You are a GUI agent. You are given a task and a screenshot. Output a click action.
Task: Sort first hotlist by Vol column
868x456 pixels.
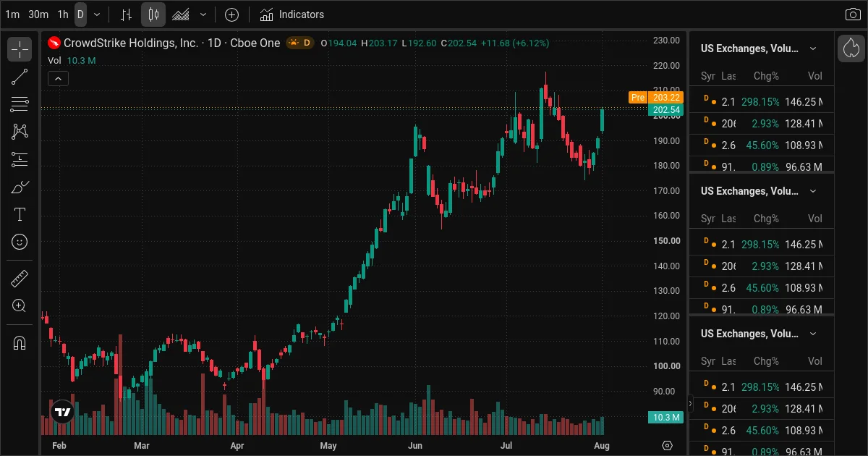[x=815, y=76]
